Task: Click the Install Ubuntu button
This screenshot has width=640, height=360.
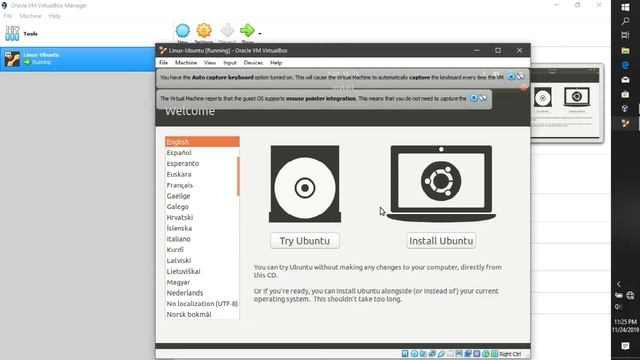Action: (x=441, y=241)
